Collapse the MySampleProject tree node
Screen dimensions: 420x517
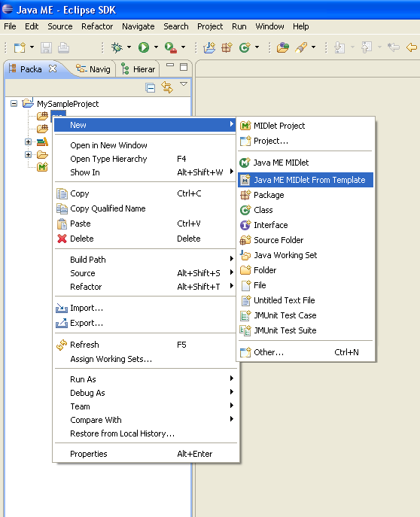(x=14, y=104)
